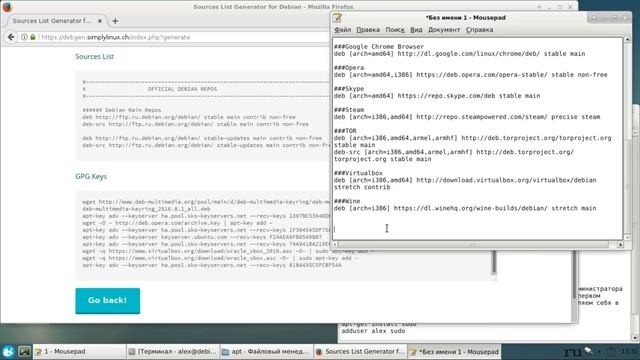
Task: Switch to 'Без имени 1 - Mousepad' taskbar item
Action: (x=453, y=351)
